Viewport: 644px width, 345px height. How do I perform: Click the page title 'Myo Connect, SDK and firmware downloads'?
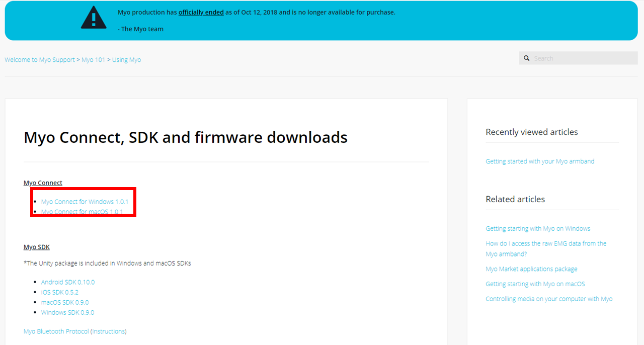[186, 137]
